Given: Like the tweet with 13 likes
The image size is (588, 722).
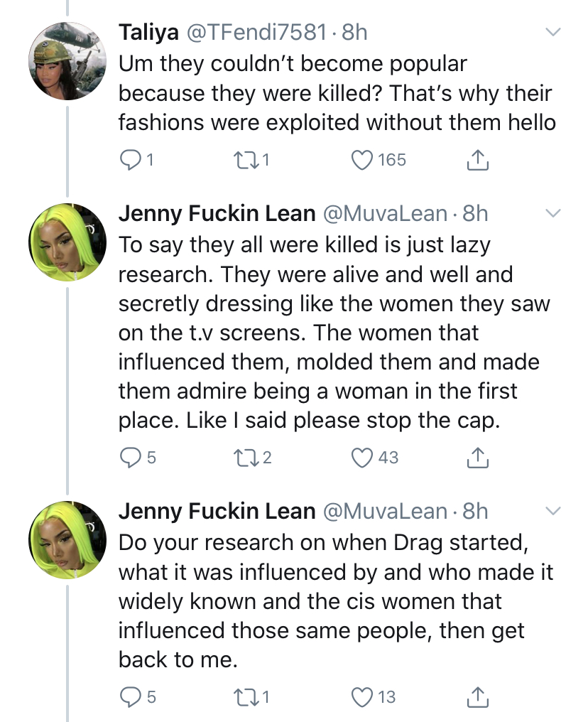Looking at the screenshot, I should coord(361,697).
